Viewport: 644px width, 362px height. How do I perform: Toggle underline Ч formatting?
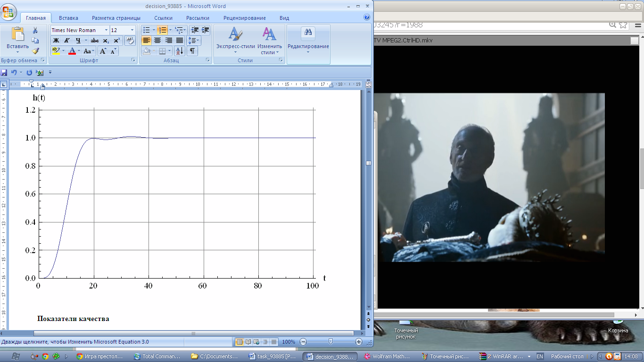tap(78, 41)
